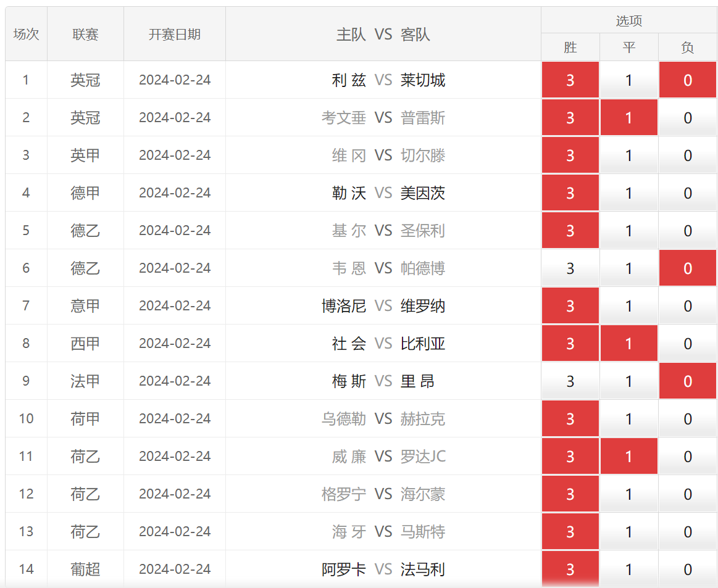718x588 pixels.
Task: Pick loss option 0 for 基尔 VS 圣保利
Action: coord(687,230)
